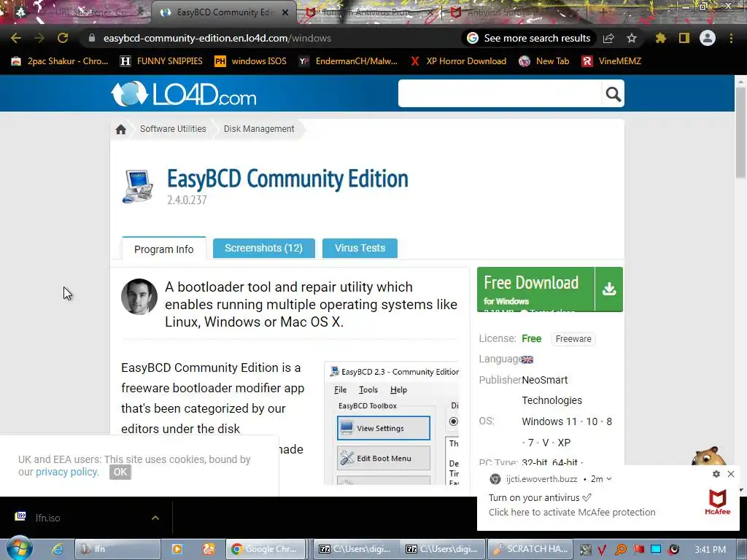Click the site lock icon in address bar
The width and height of the screenshot is (747, 560).
(x=91, y=38)
